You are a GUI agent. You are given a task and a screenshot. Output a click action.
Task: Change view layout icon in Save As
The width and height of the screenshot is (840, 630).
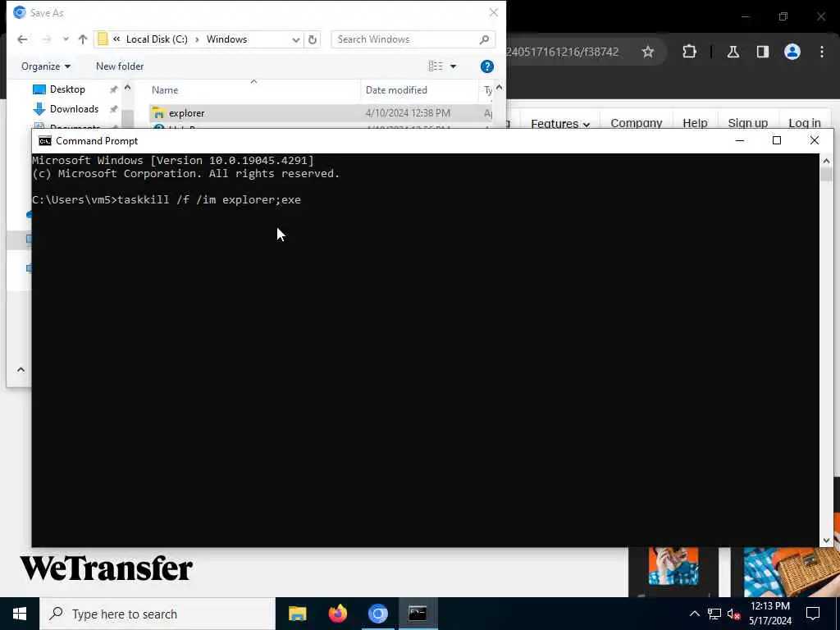[436, 66]
